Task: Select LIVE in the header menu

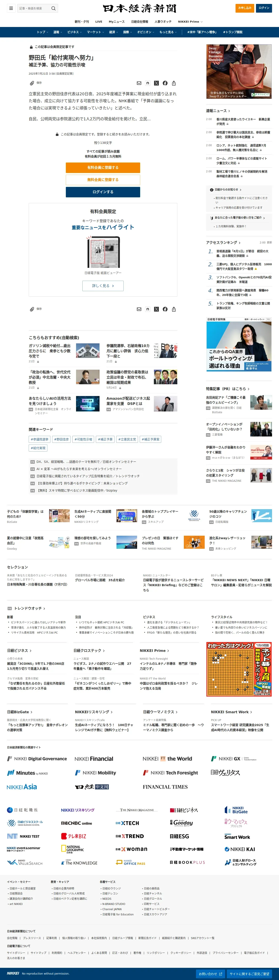Action: click(99, 22)
